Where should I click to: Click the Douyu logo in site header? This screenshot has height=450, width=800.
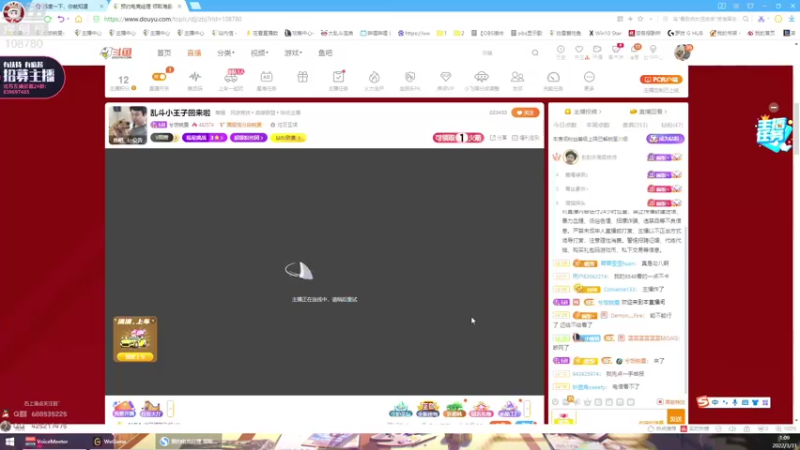116,53
